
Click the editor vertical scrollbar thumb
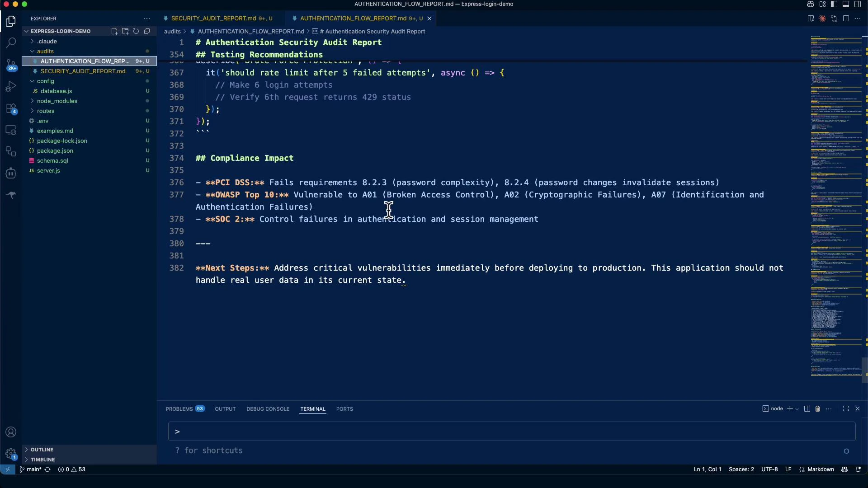coord(865,371)
